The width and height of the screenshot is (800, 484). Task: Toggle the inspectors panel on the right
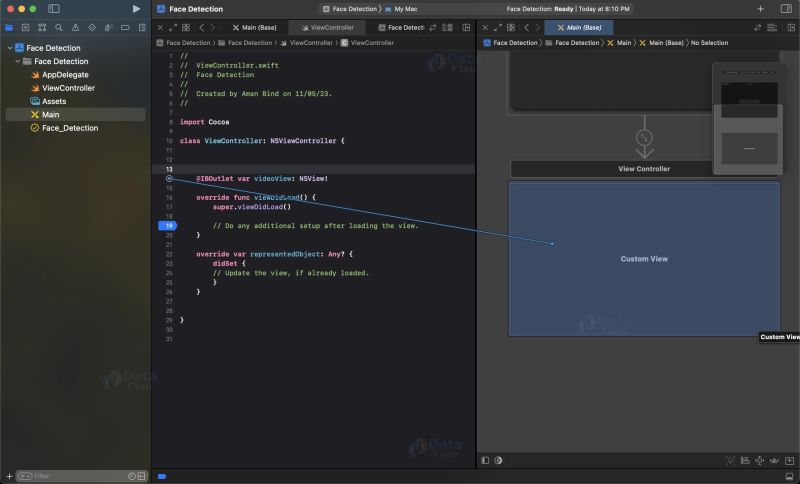[786, 9]
